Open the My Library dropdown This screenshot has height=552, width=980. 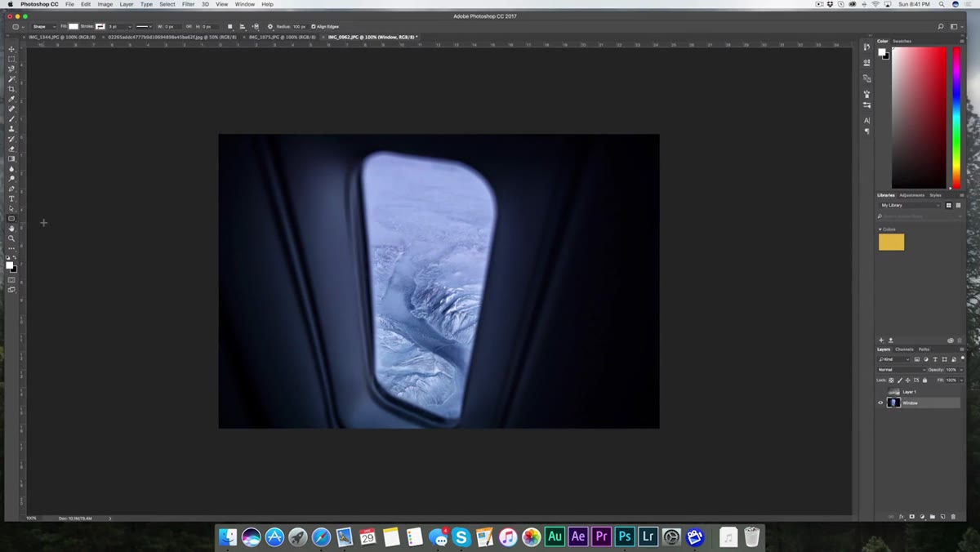[x=911, y=205]
